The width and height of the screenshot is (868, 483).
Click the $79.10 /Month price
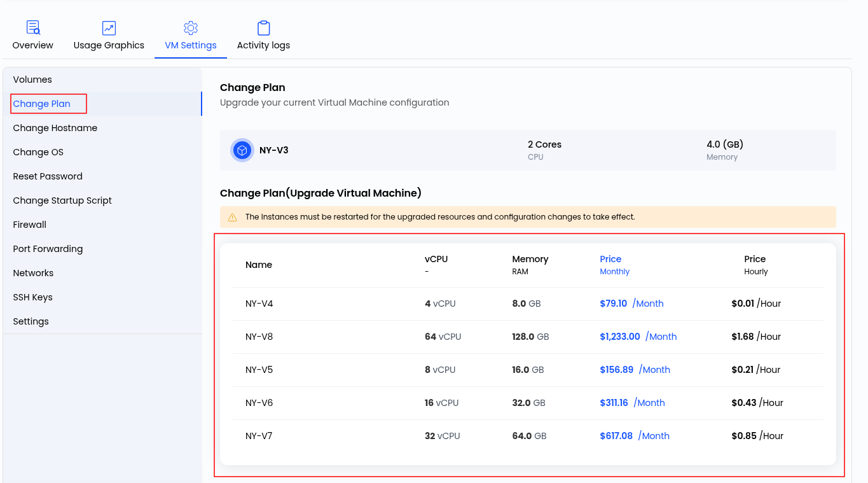coord(631,304)
